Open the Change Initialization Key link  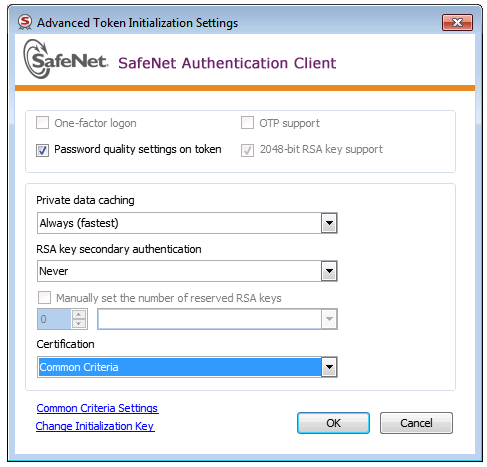tap(95, 426)
